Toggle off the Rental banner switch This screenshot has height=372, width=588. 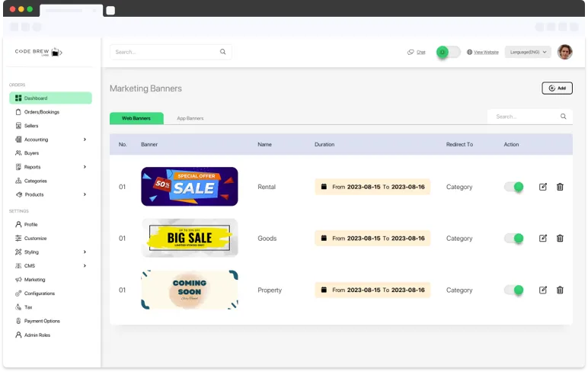pyautogui.click(x=514, y=187)
